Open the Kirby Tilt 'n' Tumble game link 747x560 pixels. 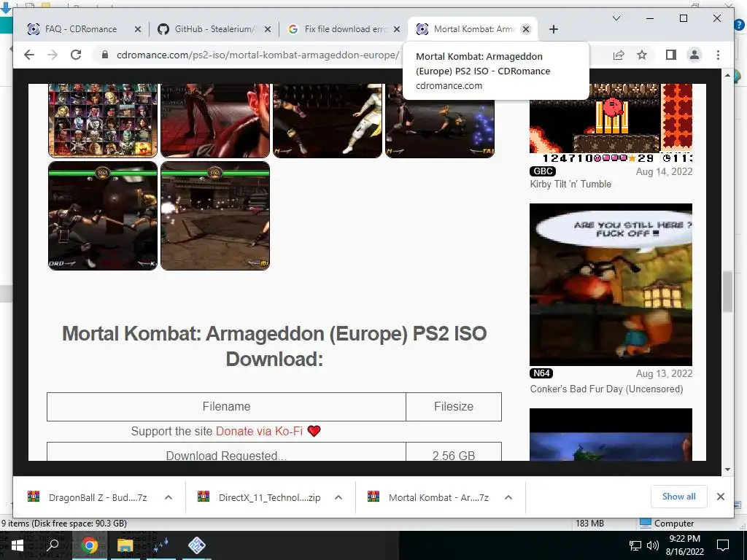click(570, 184)
